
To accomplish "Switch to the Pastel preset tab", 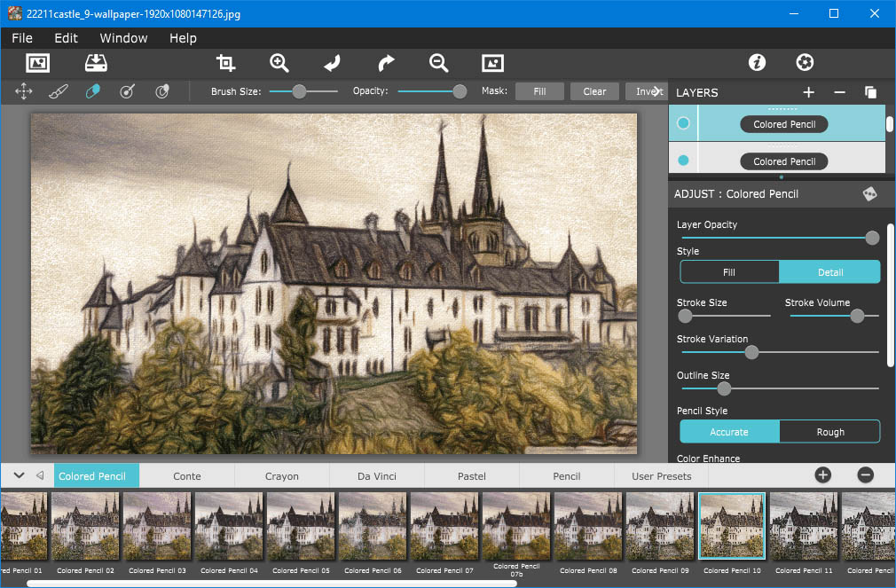I will click(x=471, y=476).
